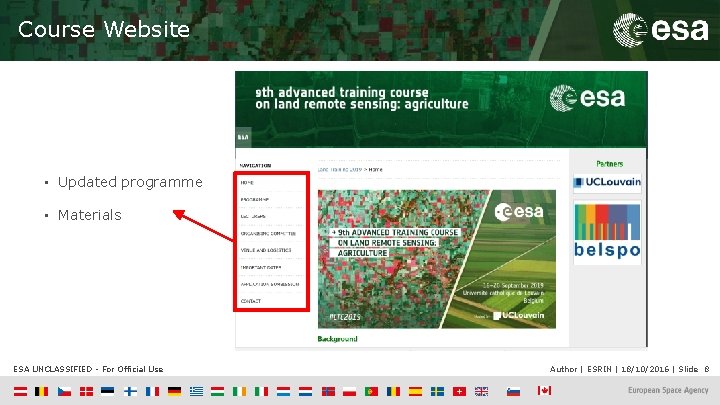Image resolution: width=720 pixels, height=405 pixels.
Task: Open the Organising Committee navigation item
Action: (268, 233)
